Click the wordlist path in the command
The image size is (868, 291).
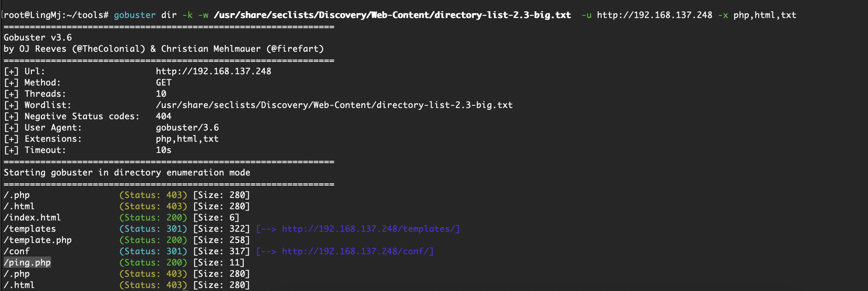pyautogui.click(x=392, y=15)
